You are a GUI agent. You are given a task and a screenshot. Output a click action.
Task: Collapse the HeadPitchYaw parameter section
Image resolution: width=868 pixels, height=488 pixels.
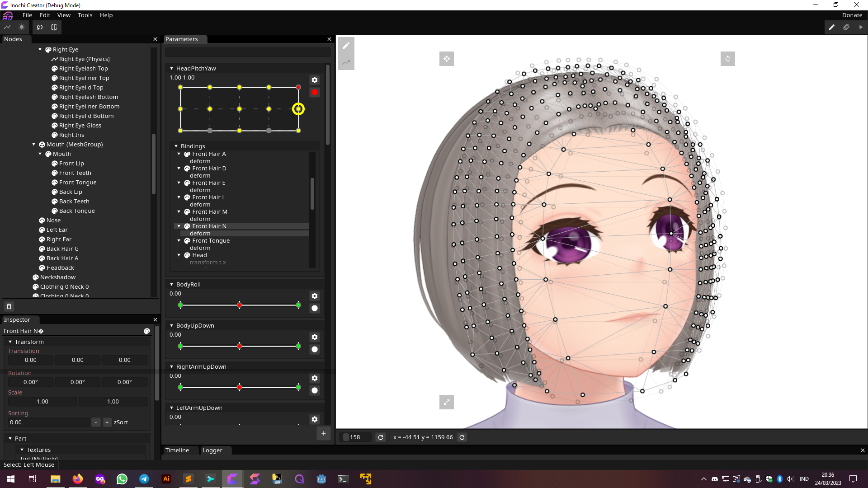click(172, 68)
